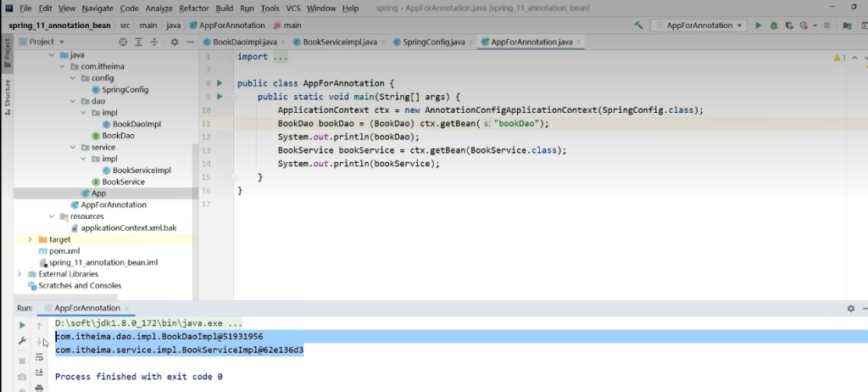Run with Coverage from the top toolbar
The image size is (868, 392).
(x=789, y=25)
